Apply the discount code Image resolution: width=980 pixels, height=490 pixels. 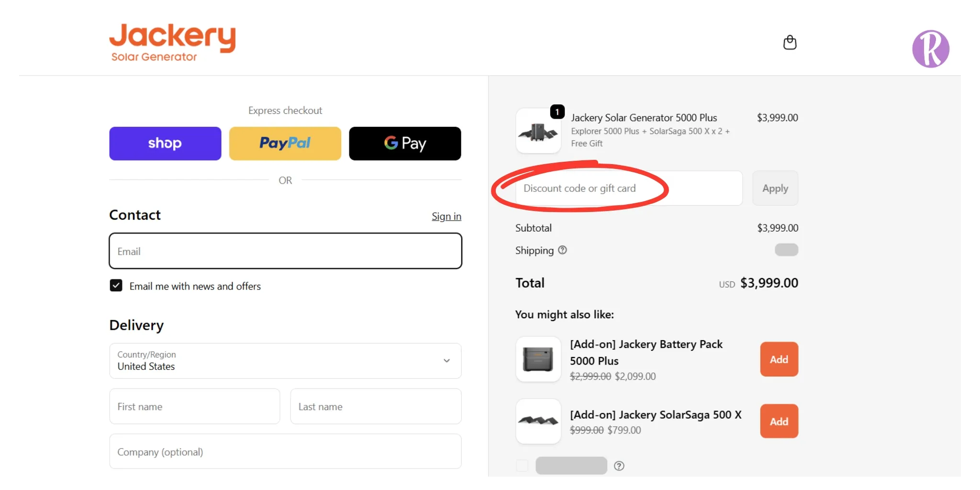point(775,189)
